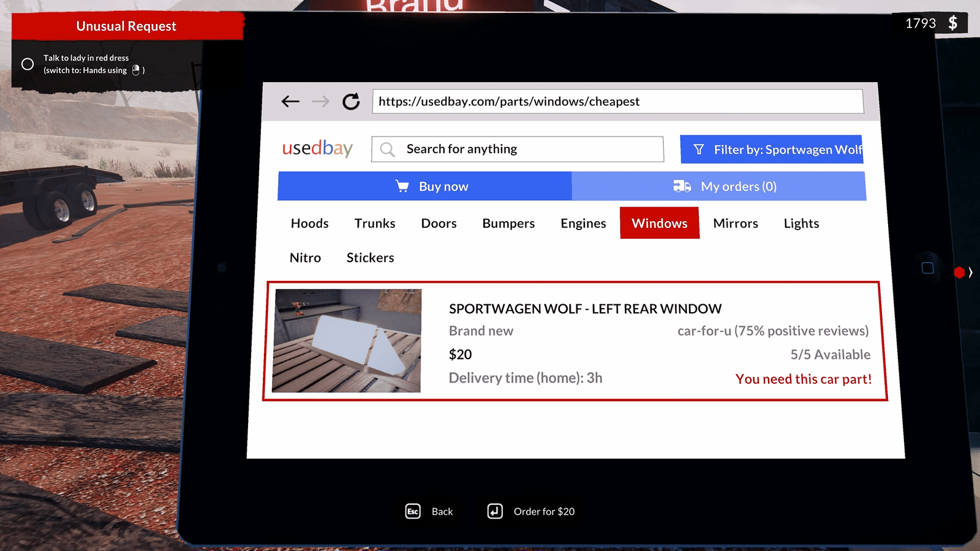Click 'You need this car part!' text
Image resolution: width=980 pixels, height=551 pixels.
tap(804, 379)
